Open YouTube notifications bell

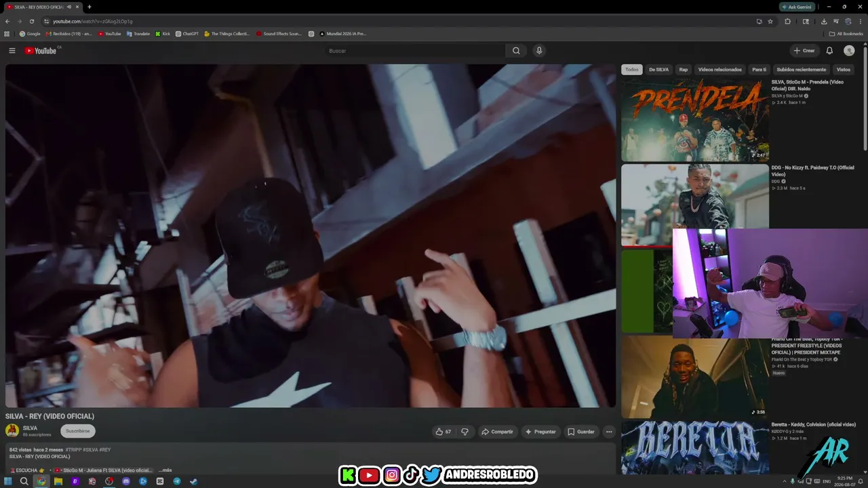click(x=829, y=51)
